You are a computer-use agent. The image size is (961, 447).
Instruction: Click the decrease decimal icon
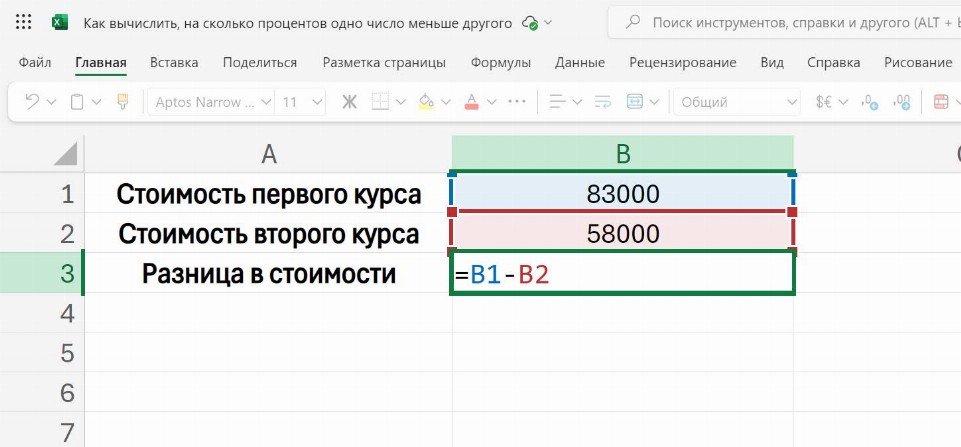(x=902, y=102)
